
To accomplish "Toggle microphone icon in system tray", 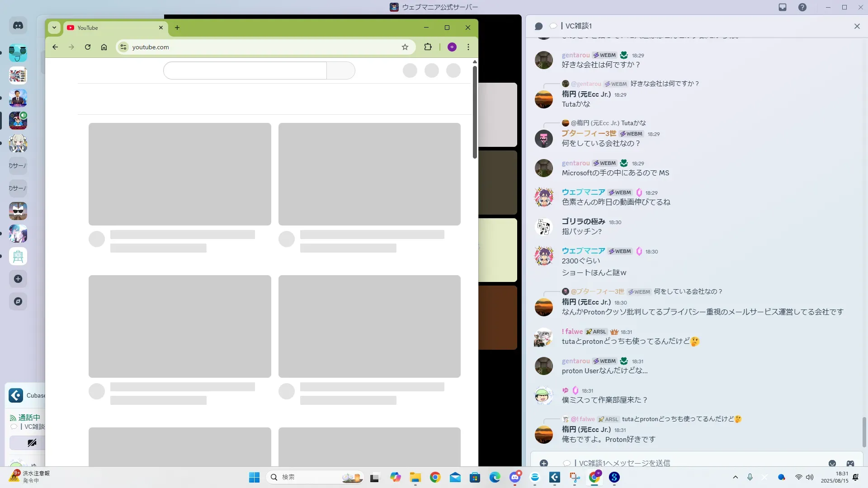I will tap(750, 477).
